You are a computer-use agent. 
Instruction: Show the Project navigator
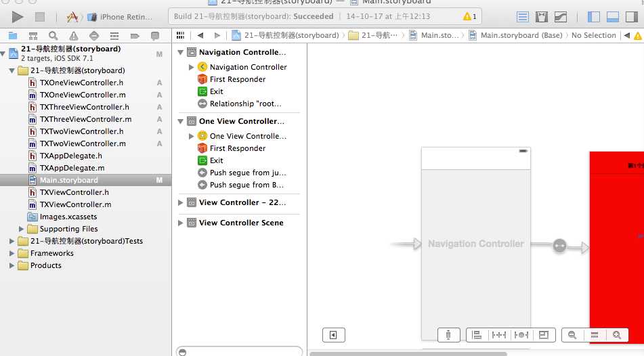(13, 36)
